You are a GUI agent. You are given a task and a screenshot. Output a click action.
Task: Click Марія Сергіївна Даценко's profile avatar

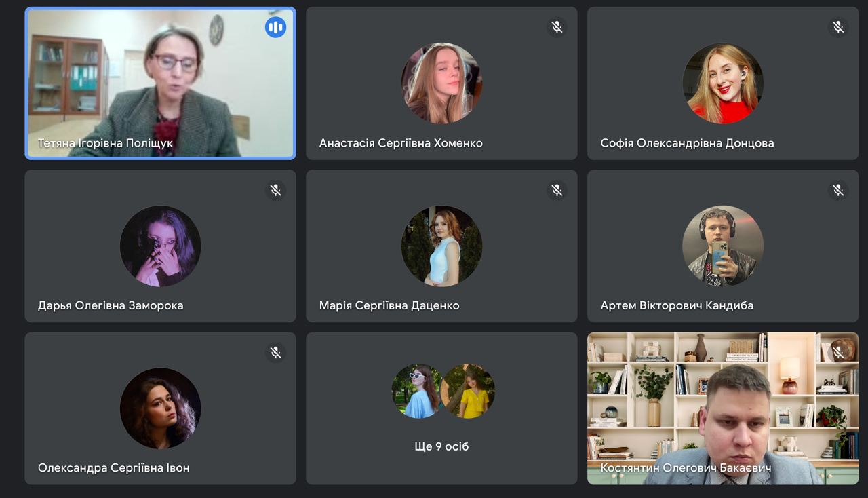click(x=441, y=246)
